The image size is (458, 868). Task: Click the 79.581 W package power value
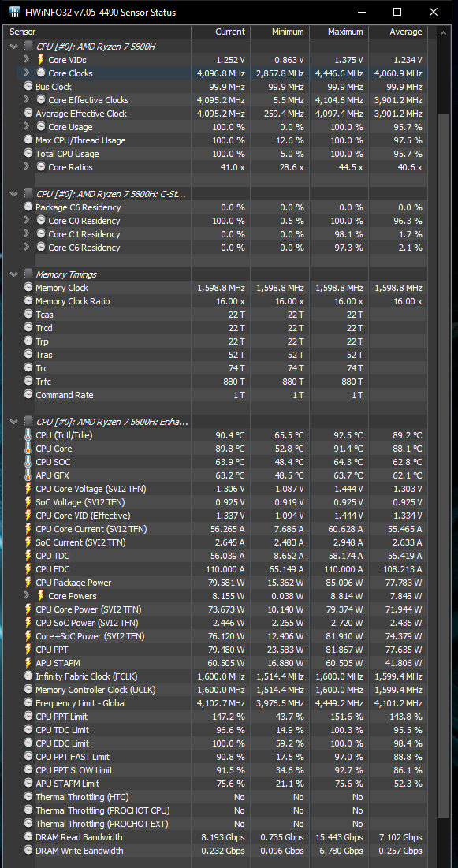tap(224, 583)
